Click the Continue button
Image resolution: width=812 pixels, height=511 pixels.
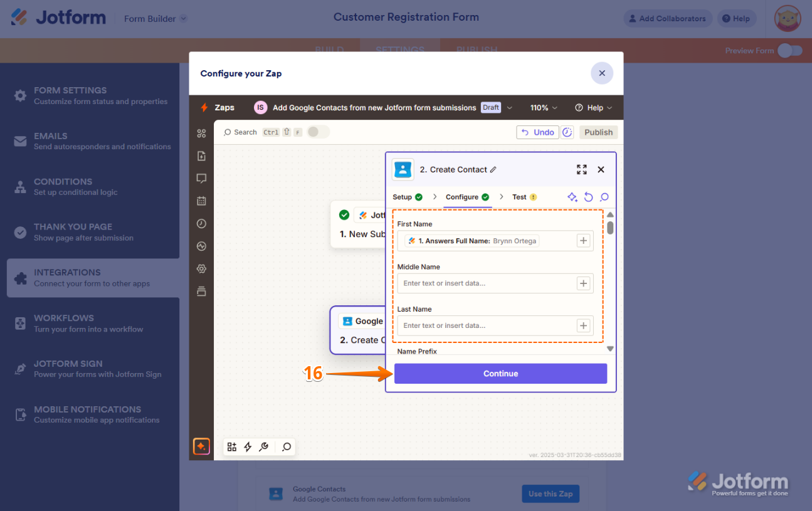click(x=500, y=374)
